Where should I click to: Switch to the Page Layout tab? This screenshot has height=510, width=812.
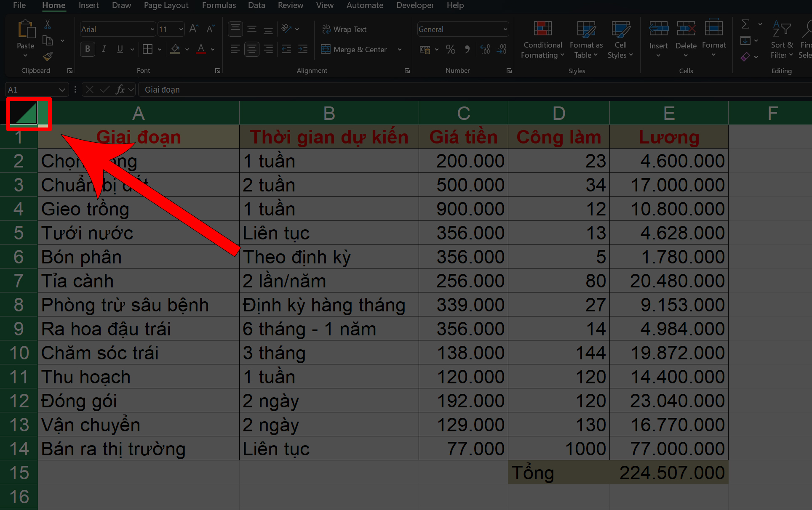point(166,5)
